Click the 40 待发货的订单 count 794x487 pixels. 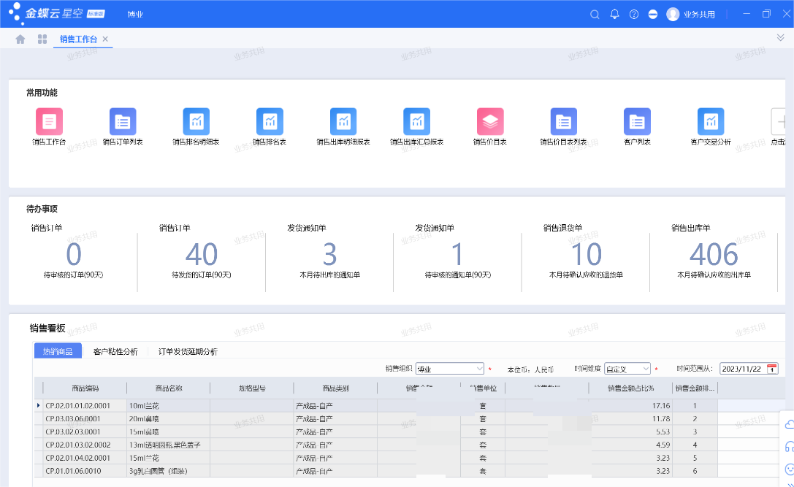[x=201, y=254]
